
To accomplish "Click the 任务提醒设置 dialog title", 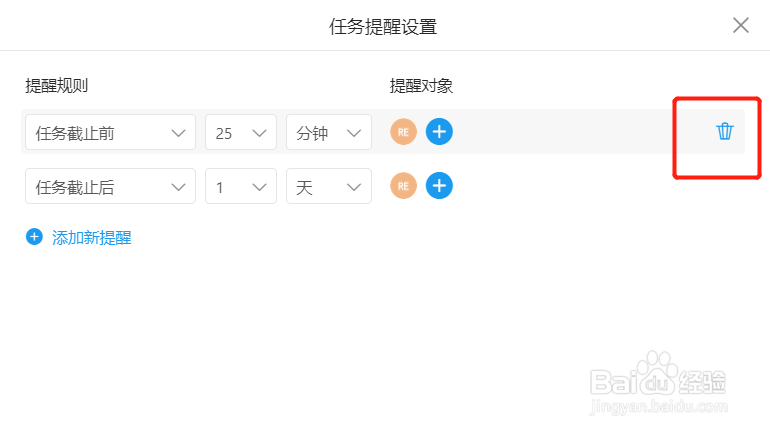I will (x=383, y=27).
